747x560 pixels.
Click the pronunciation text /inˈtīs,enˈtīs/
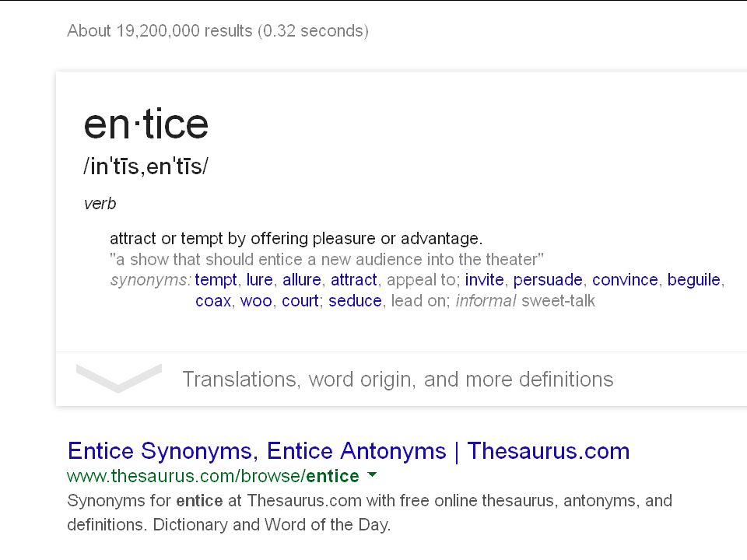point(146,166)
